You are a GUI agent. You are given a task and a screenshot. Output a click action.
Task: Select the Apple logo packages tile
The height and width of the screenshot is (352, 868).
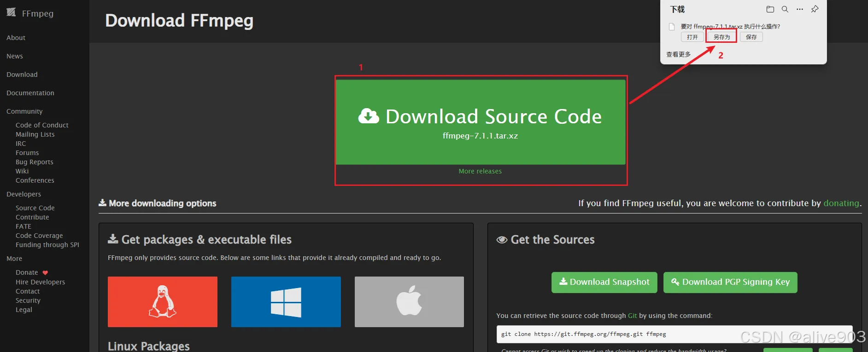point(409,302)
